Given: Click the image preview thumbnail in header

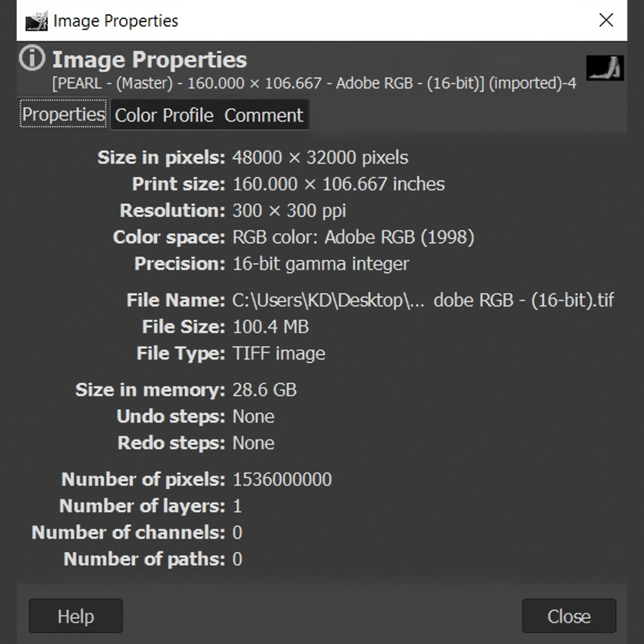Looking at the screenshot, I should coord(605,68).
